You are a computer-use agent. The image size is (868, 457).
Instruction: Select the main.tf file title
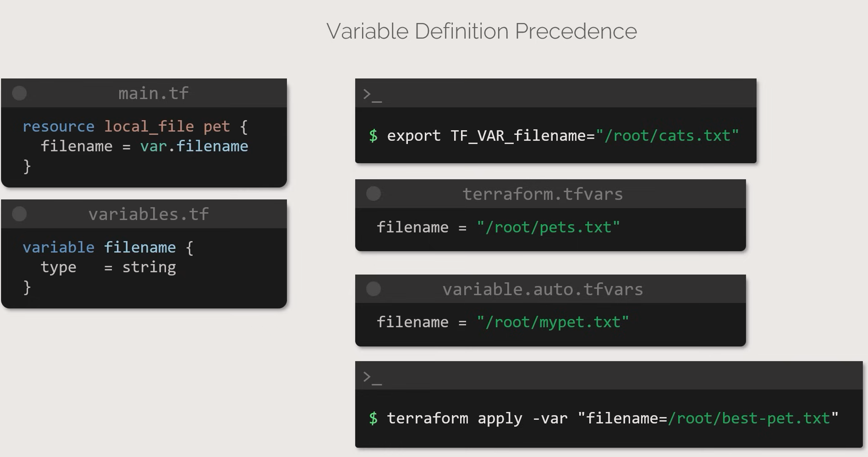(153, 93)
